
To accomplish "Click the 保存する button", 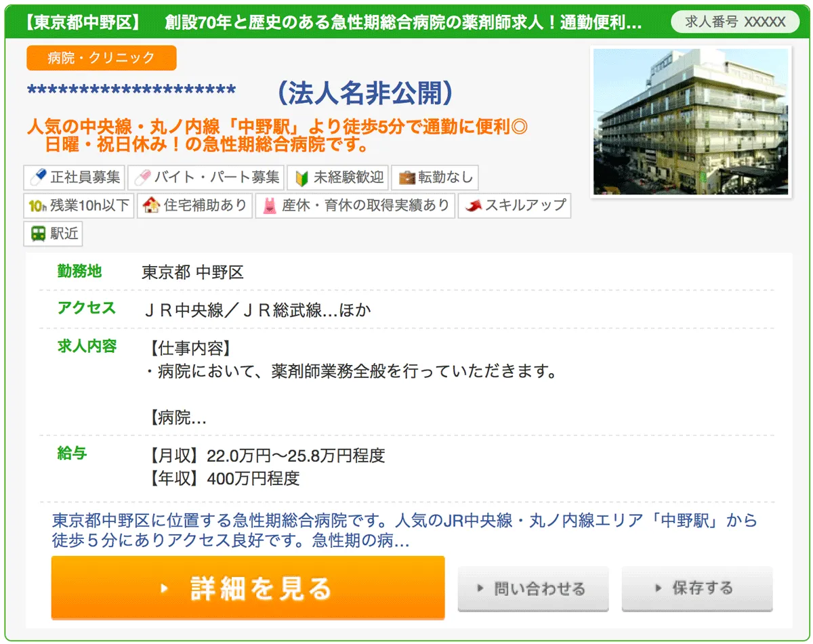I will pyautogui.click(x=696, y=588).
